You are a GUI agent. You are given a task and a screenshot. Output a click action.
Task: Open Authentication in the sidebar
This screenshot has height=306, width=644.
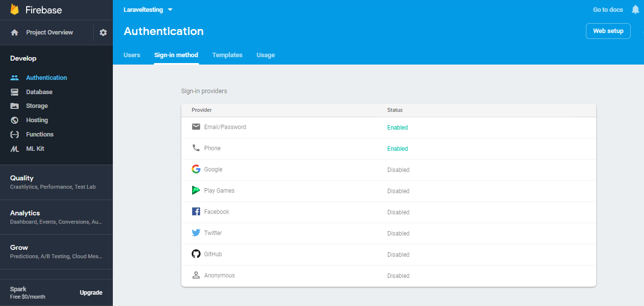tap(46, 78)
